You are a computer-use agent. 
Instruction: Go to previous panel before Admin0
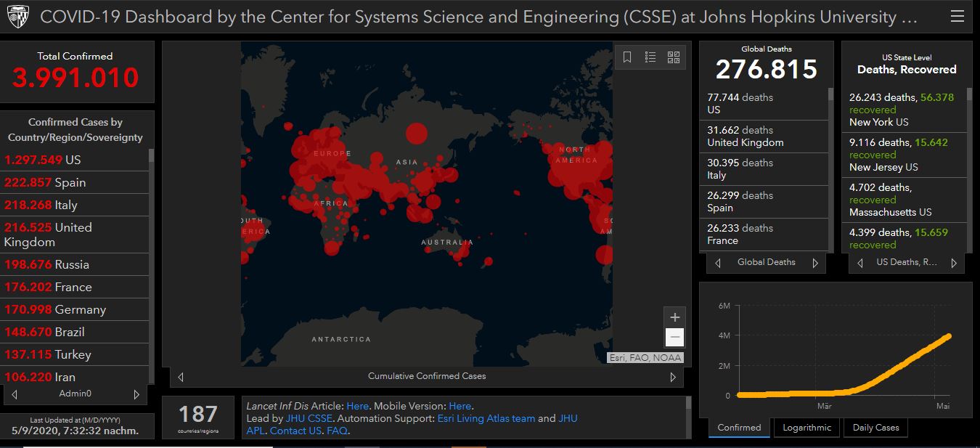pyautogui.click(x=15, y=394)
